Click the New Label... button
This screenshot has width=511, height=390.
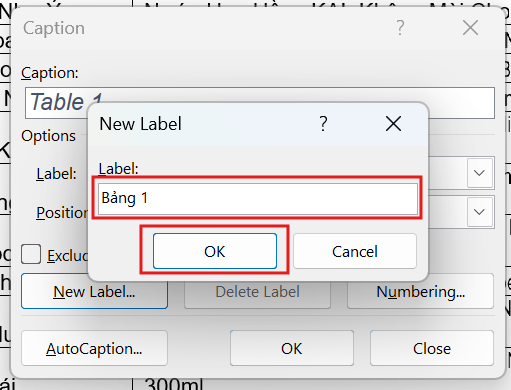94,292
